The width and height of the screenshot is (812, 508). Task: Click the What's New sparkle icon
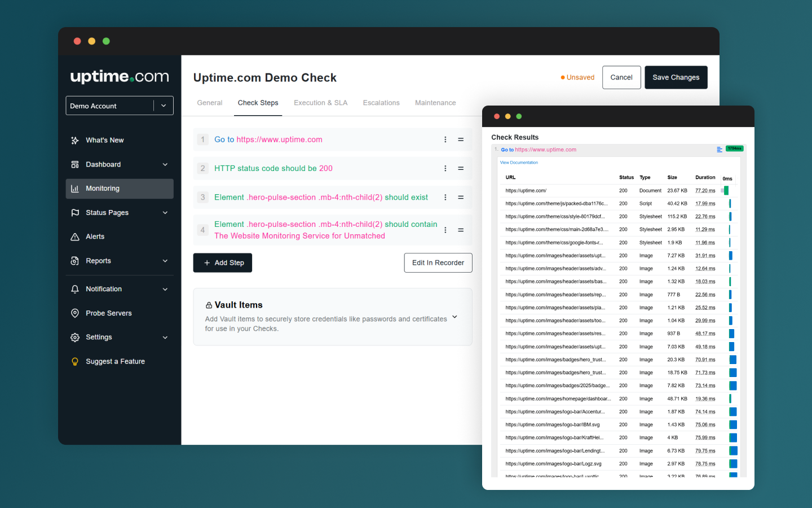pos(75,141)
